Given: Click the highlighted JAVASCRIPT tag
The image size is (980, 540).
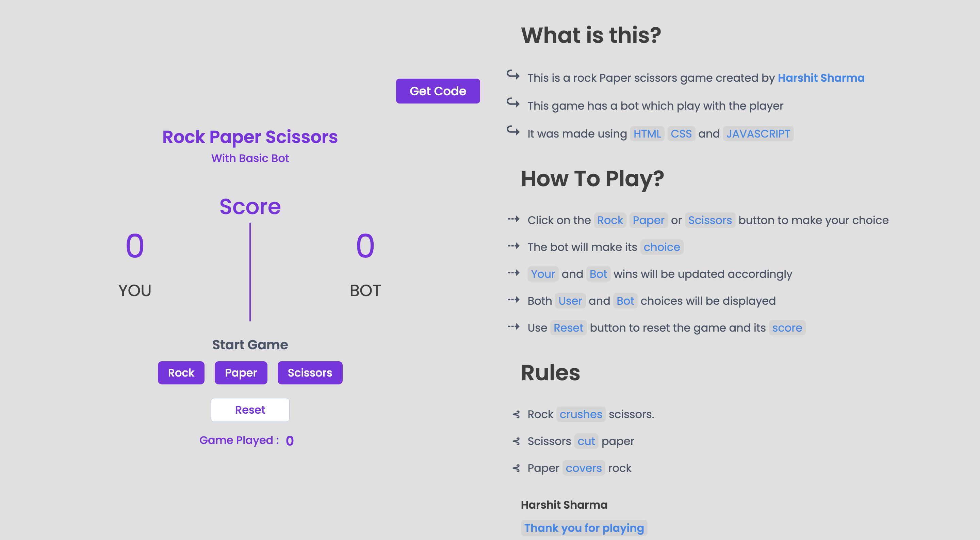Looking at the screenshot, I should click(758, 133).
